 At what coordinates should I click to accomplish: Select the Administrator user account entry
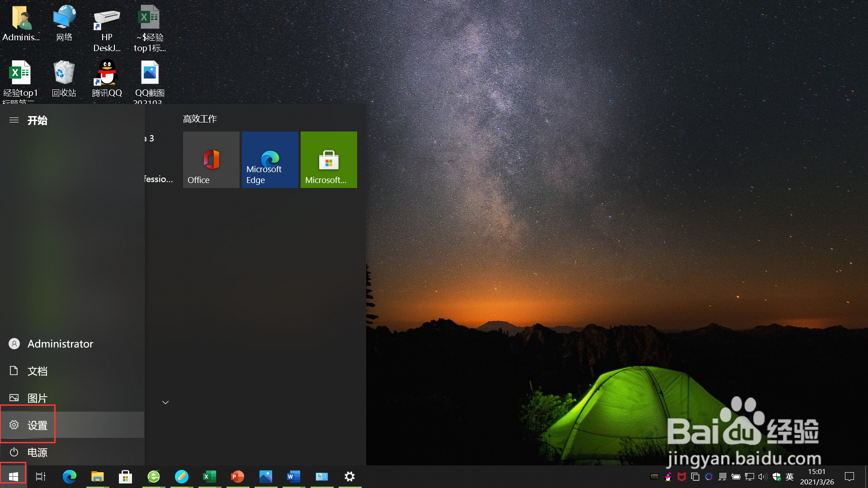click(x=72, y=344)
